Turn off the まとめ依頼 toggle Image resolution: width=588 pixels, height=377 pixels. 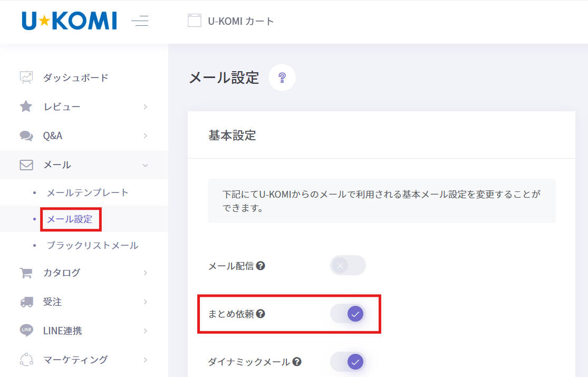click(348, 314)
